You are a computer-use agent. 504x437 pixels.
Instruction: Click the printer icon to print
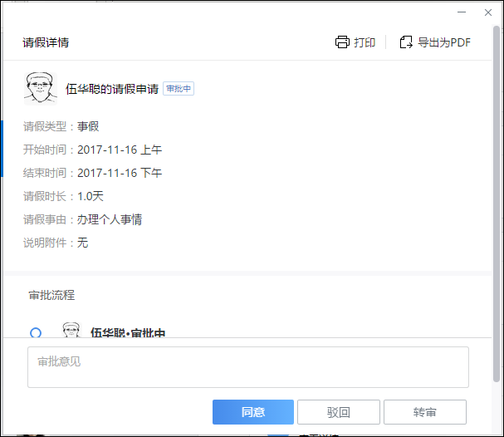pos(342,42)
